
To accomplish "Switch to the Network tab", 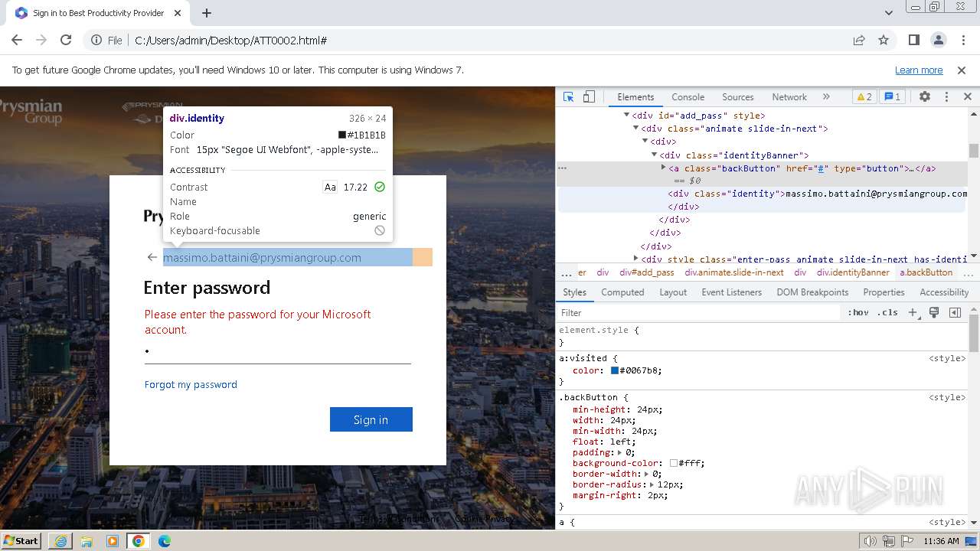I will point(789,97).
